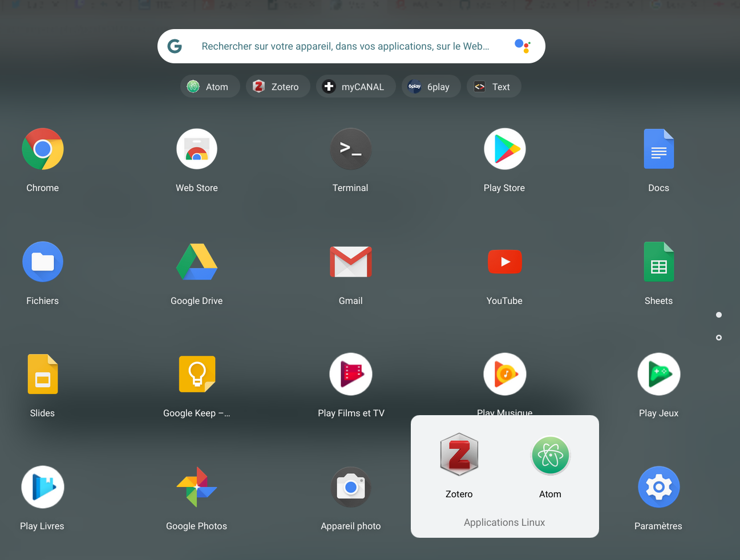Open Play Jeux

(659, 374)
